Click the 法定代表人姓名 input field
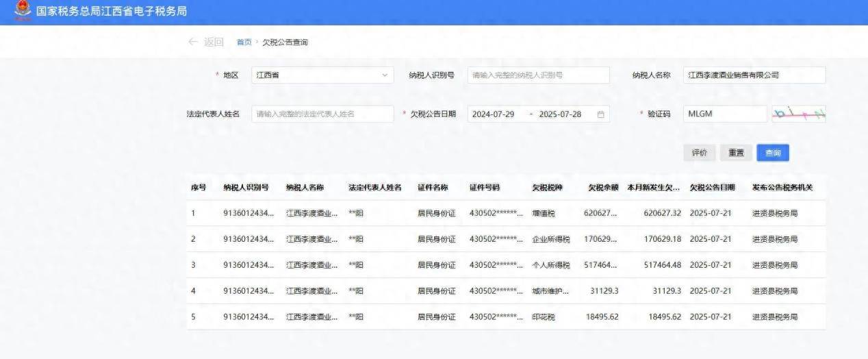This screenshot has height=359, width=868. 322,114
